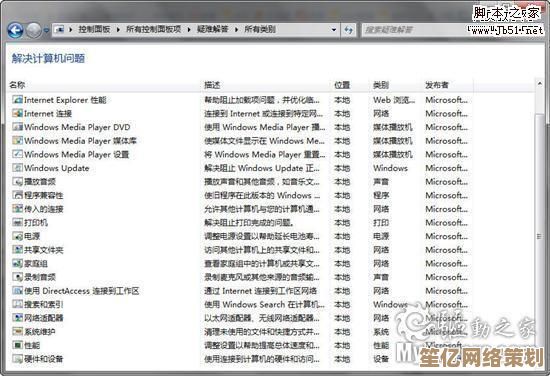Screen dimensions: 550x376
Task: Click the Windows Media Player 媒体库 icon
Action: tap(17, 141)
